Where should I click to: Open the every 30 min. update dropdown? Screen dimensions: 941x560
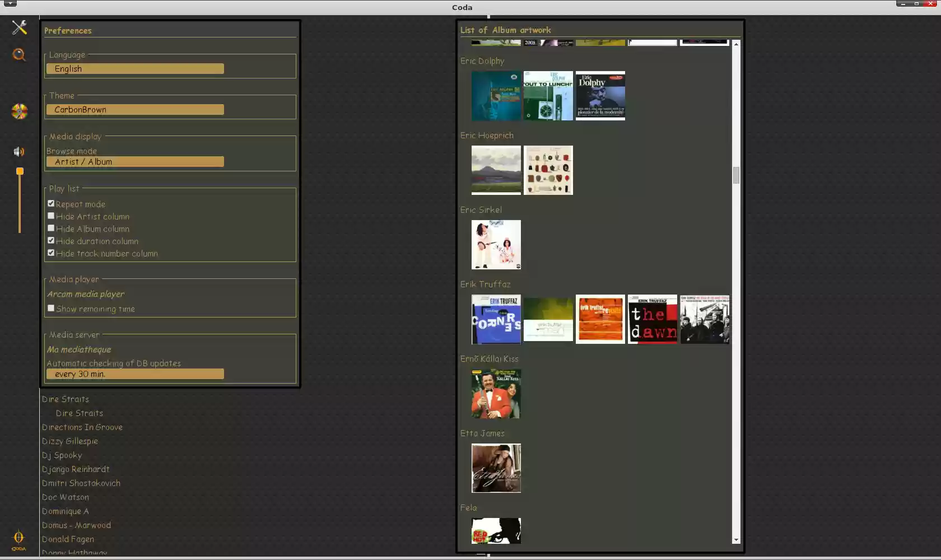[x=134, y=374]
